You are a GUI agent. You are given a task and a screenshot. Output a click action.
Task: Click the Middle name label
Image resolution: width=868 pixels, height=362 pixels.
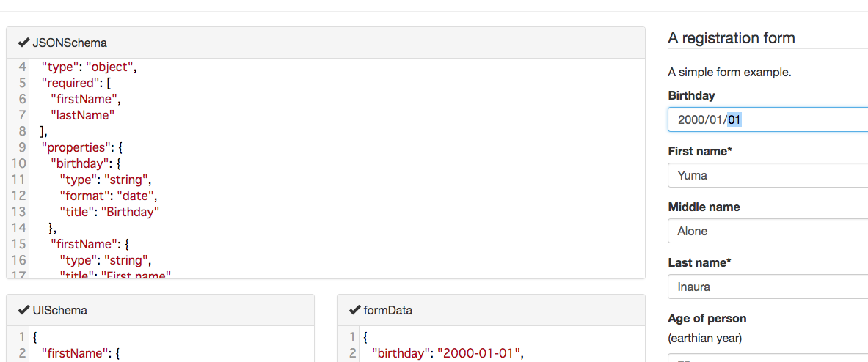(704, 207)
